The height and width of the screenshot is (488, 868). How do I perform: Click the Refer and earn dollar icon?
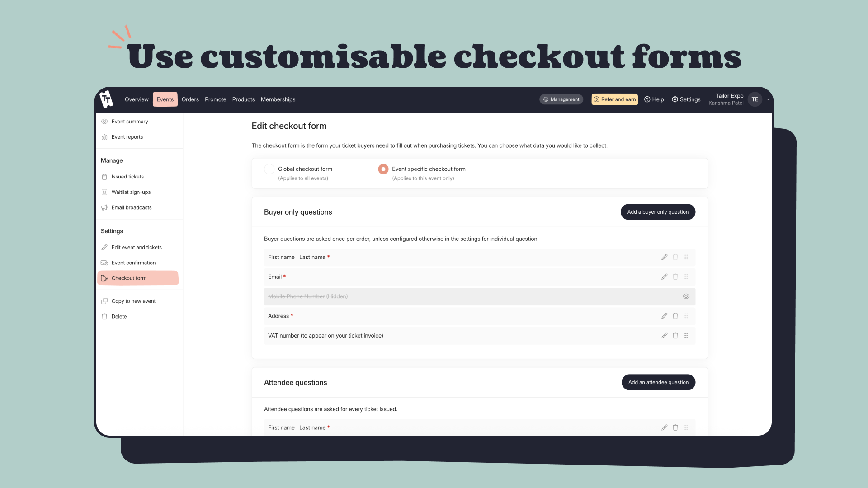(597, 99)
